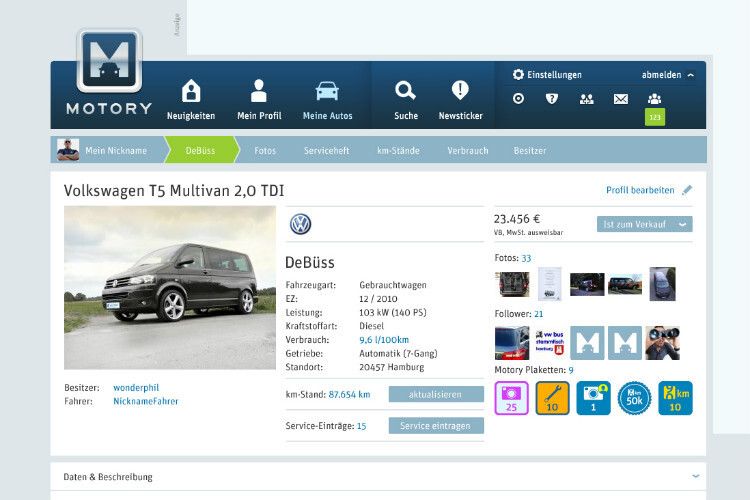Open owner wonderphil link
The height and width of the screenshot is (500, 750).
pyautogui.click(x=136, y=388)
